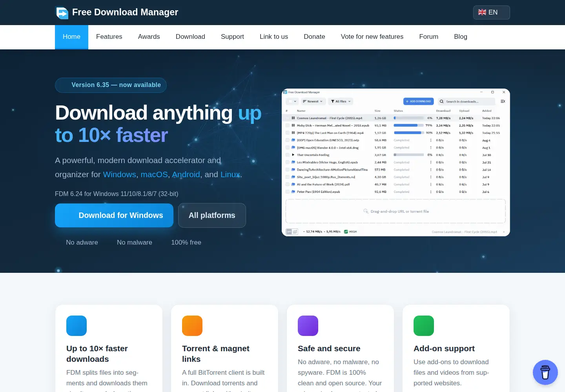Viewport: 565px width, 392px height.
Task: Click ADD DOWNLOAD in the app preview
Action: pos(418,101)
